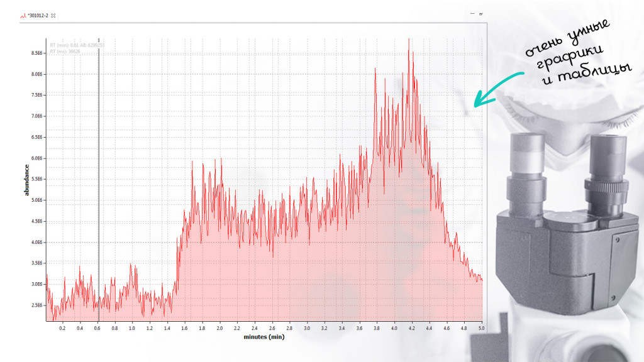Click the 2.5E6 tick label on the y-axis
This screenshot has height=362, width=644.
[x=36, y=305]
